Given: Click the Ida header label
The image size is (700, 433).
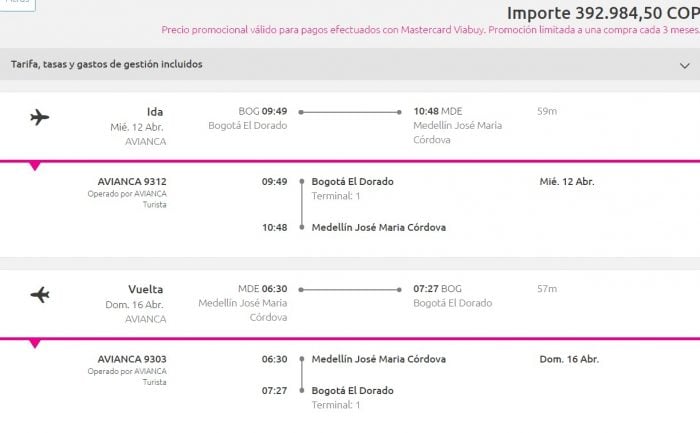Looking at the screenshot, I should point(154,112).
